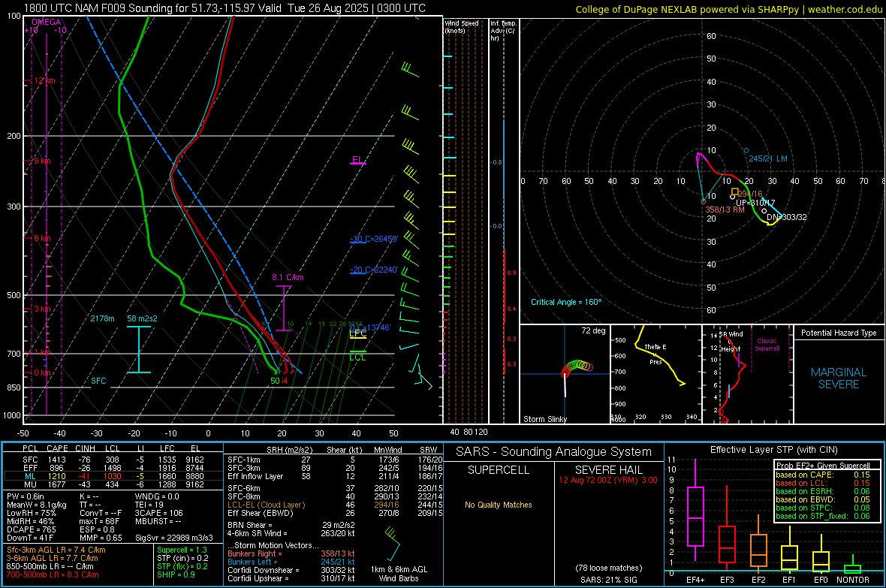Click the Wind Speed (knots) panel header
Viewport: 886px width, 588px height.
(462, 26)
